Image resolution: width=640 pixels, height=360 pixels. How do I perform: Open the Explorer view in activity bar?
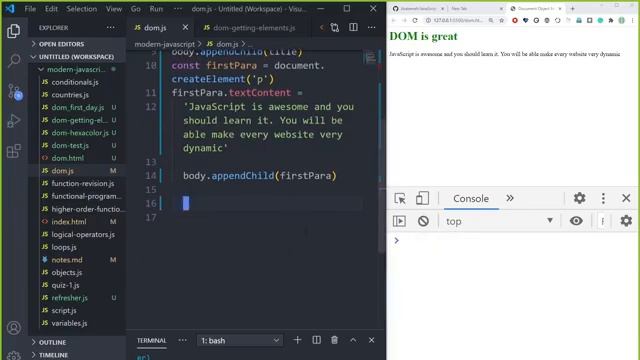click(13, 31)
